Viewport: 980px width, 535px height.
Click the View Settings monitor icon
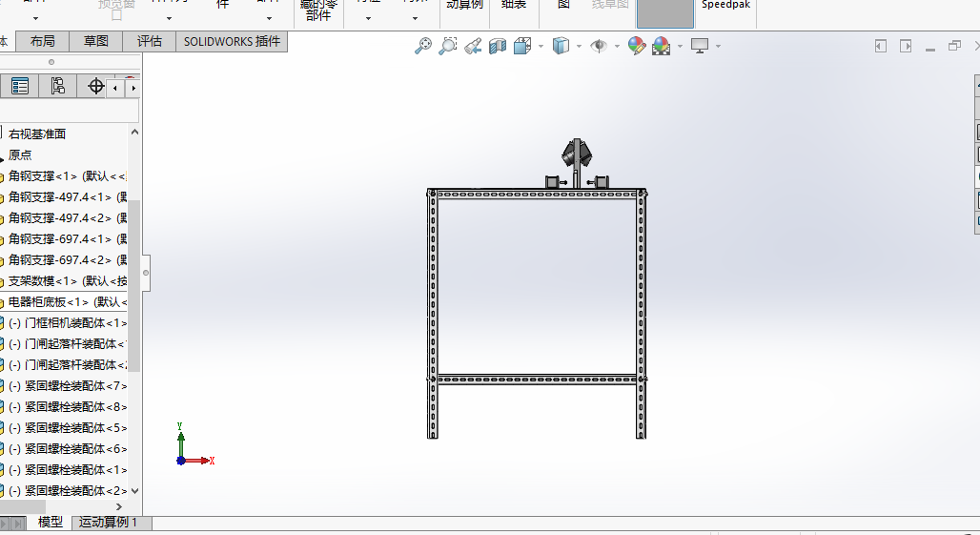tap(700, 46)
